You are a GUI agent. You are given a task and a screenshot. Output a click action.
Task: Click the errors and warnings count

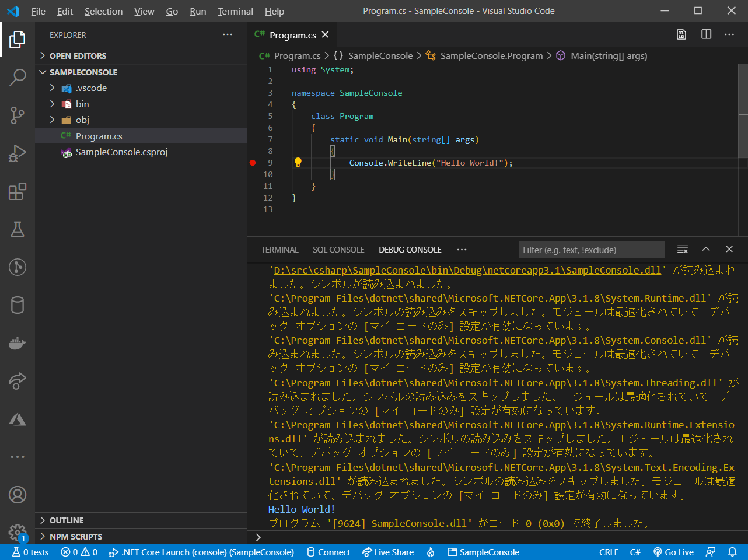(79, 552)
